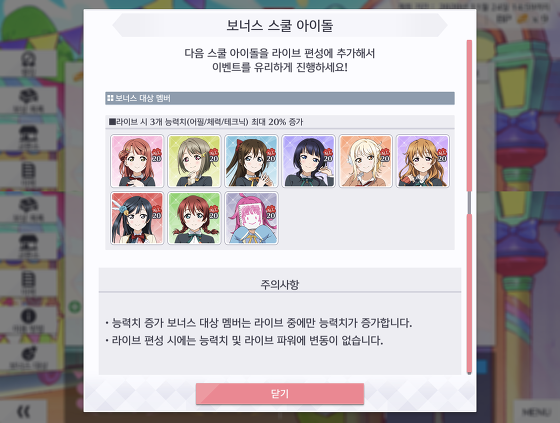Click the green plus icon behind dialog
This screenshot has width=560, height=423.
pos(75,307)
